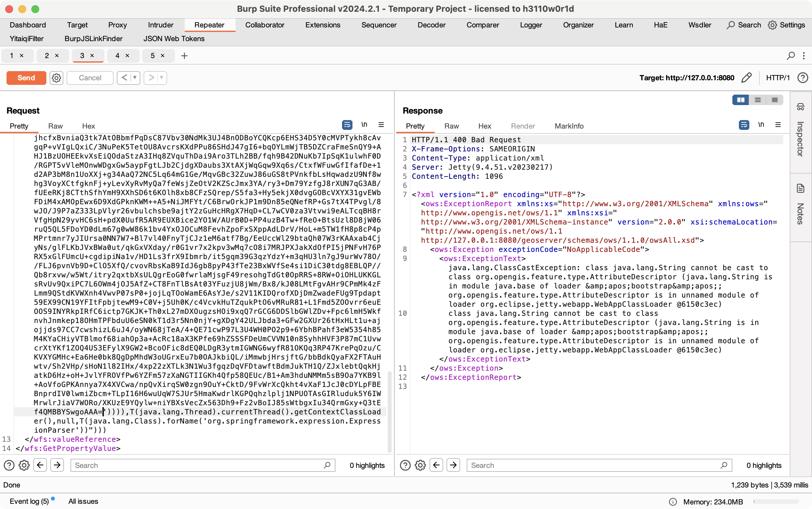The height and width of the screenshot is (509, 812).
Task: Open the Repeater help question mark icon
Action: tap(803, 78)
